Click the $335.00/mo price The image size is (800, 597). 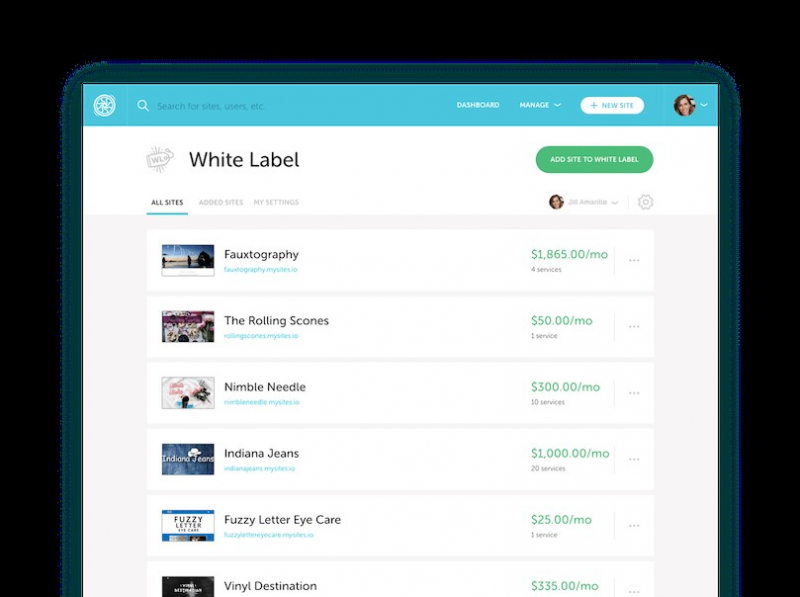pyautogui.click(x=564, y=586)
